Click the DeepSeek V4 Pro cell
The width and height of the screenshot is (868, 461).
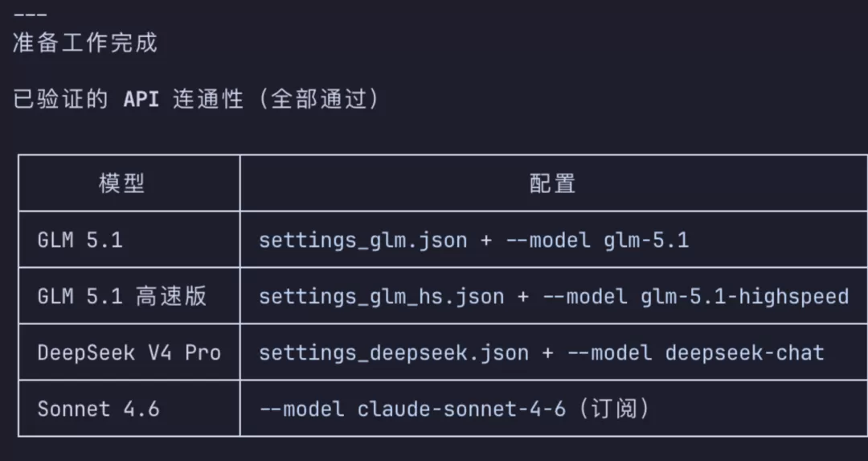(129, 353)
